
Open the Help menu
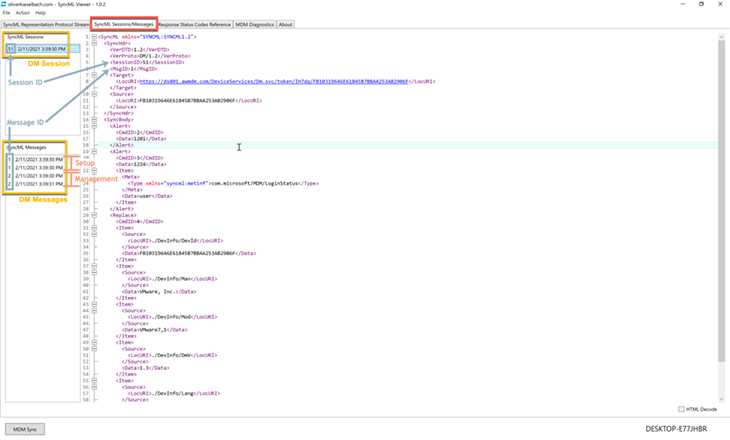point(40,13)
